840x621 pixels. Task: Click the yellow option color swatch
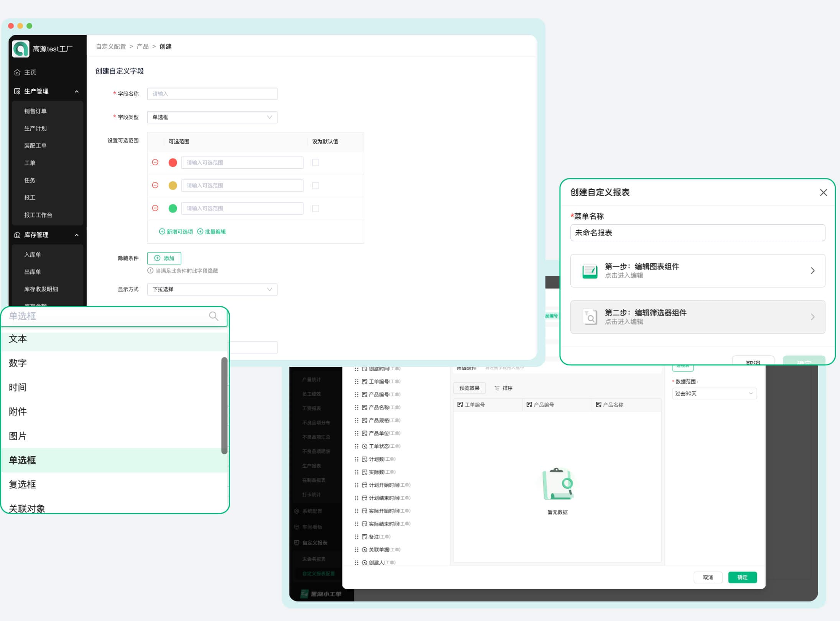coord(173,186)
